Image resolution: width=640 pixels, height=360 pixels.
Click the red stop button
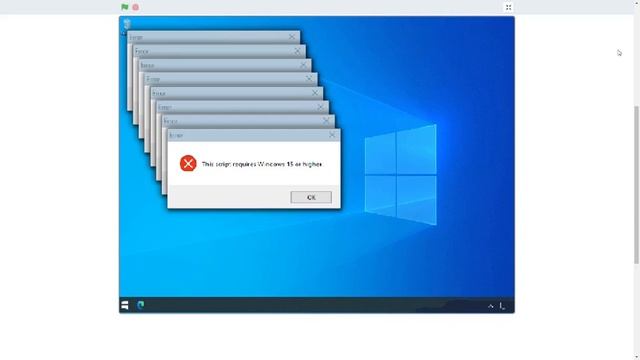click(136, 7)
